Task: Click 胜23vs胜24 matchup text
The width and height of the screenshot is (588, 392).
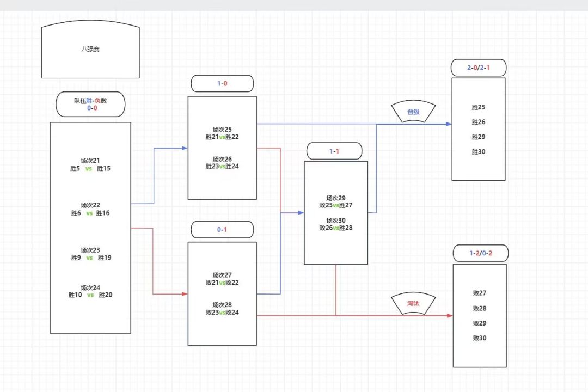Action: [x=222, y=166]
